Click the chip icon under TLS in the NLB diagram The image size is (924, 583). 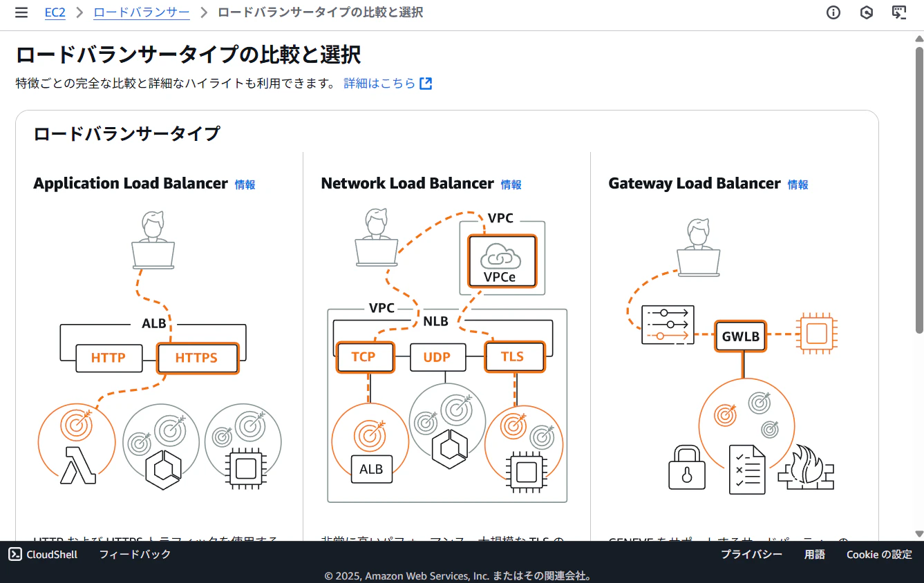tap(526, 472)
